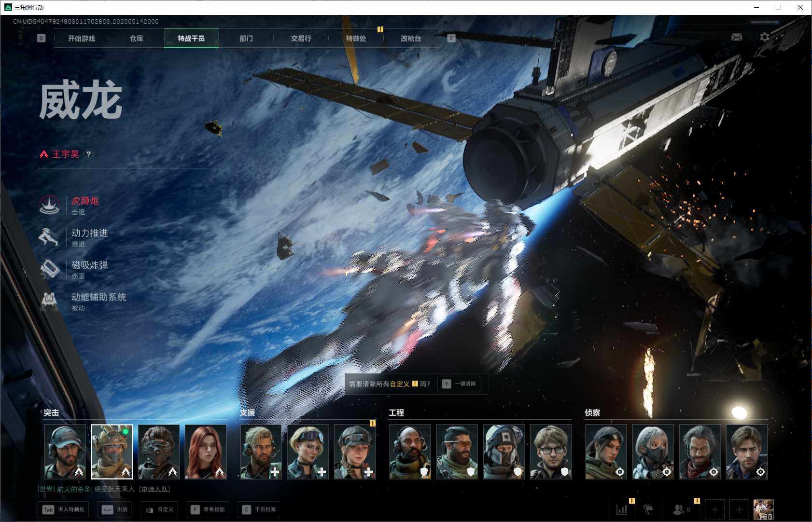Open the 干员档案 button
Viewport: 812px width, 522px height.
(259, 509)
